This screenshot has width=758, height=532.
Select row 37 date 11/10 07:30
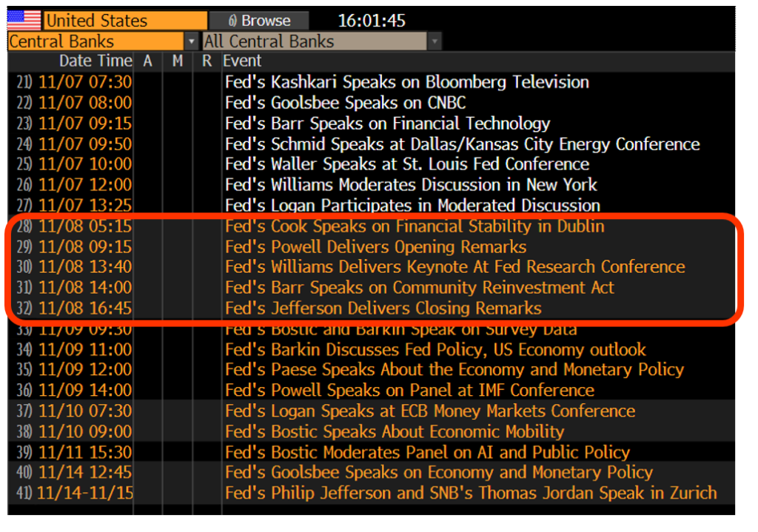pos(85,411)
